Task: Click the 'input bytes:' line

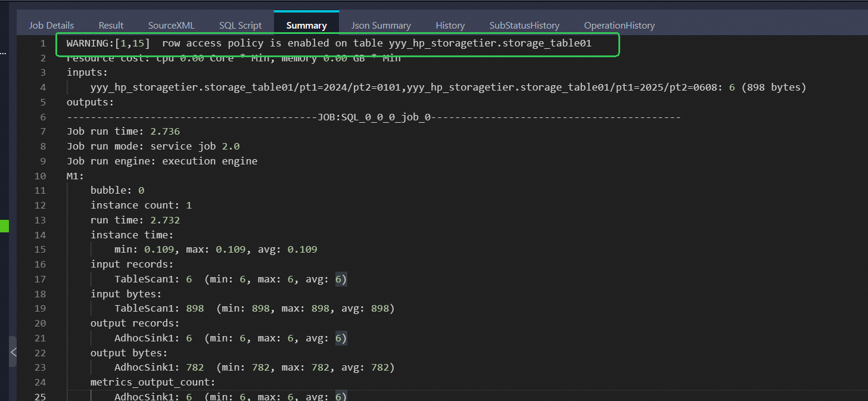Action: [x=126, y=294]
